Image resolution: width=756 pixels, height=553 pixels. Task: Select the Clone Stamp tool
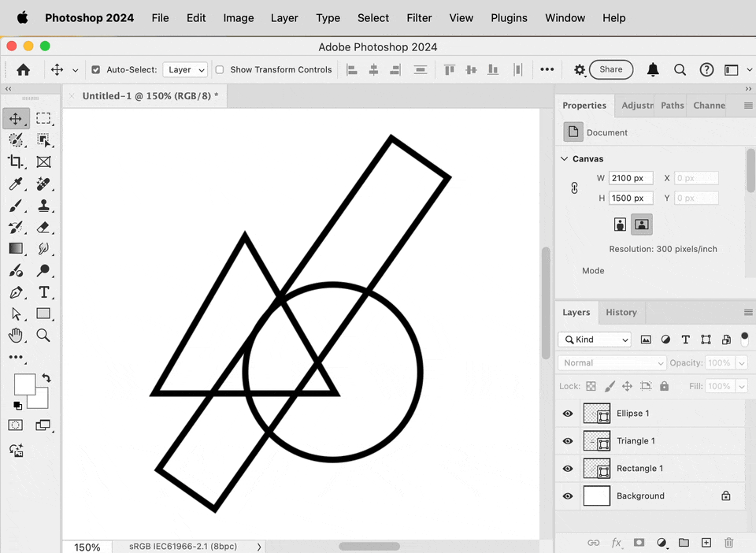(43, 206)
